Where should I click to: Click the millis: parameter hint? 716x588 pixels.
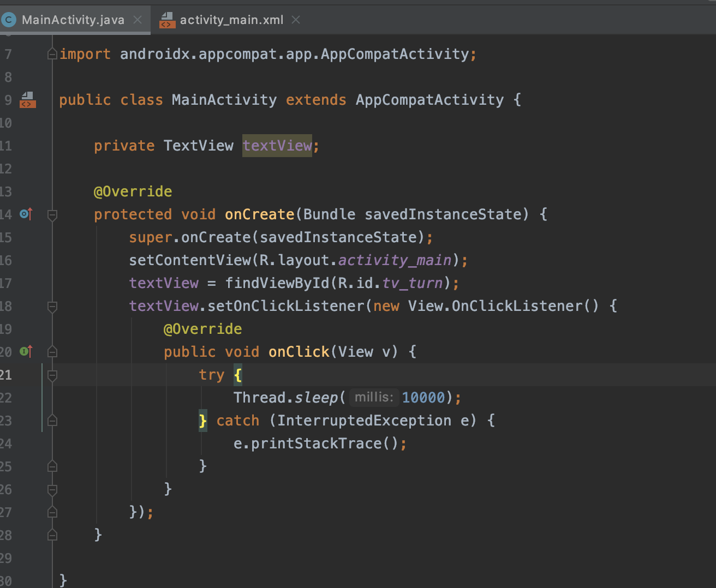(374, 397)
